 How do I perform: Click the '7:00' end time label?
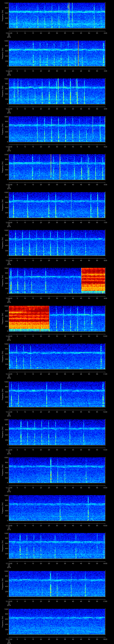click(105, 223)
